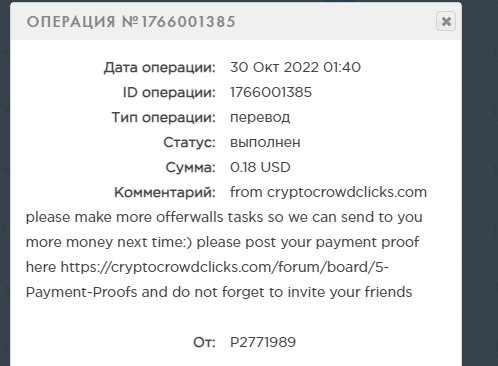498x366 pixels.
Task: Click the operation type value перевод
Action: point(260,117)
